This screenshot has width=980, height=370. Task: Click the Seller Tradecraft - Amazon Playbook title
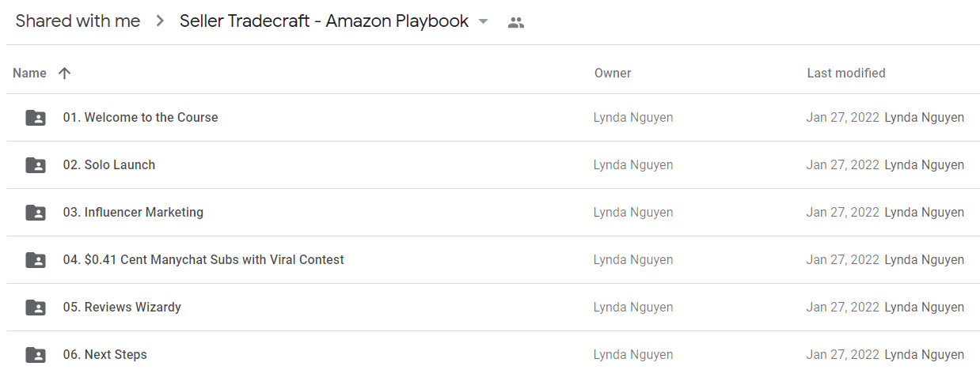tap(324, 21)
